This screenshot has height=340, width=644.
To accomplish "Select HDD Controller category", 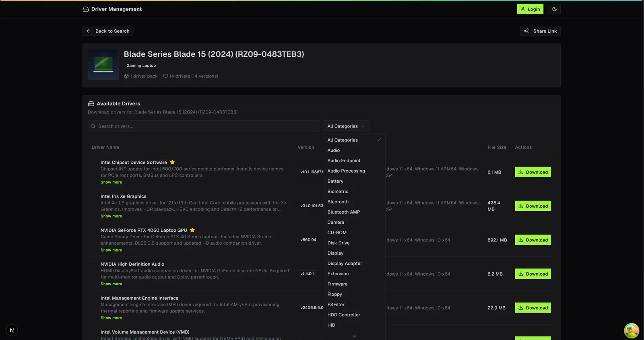I will [x=354, y=315].
